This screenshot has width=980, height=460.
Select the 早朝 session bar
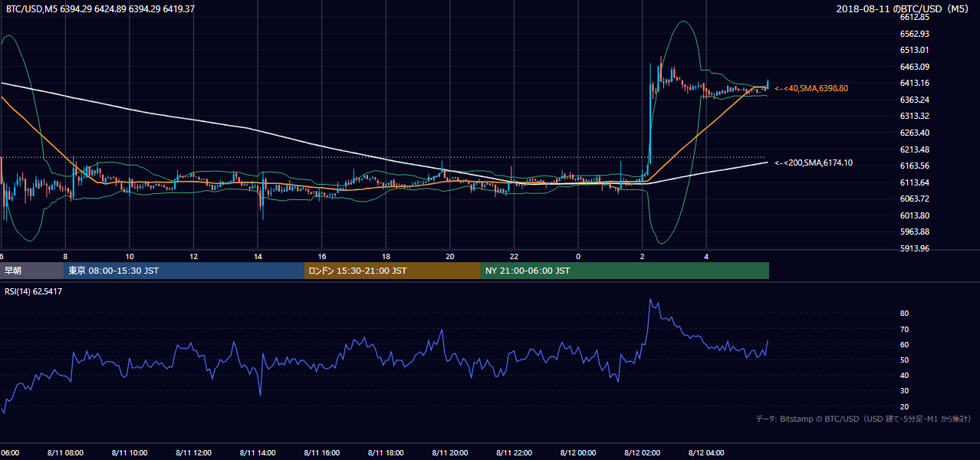(31, 271)
